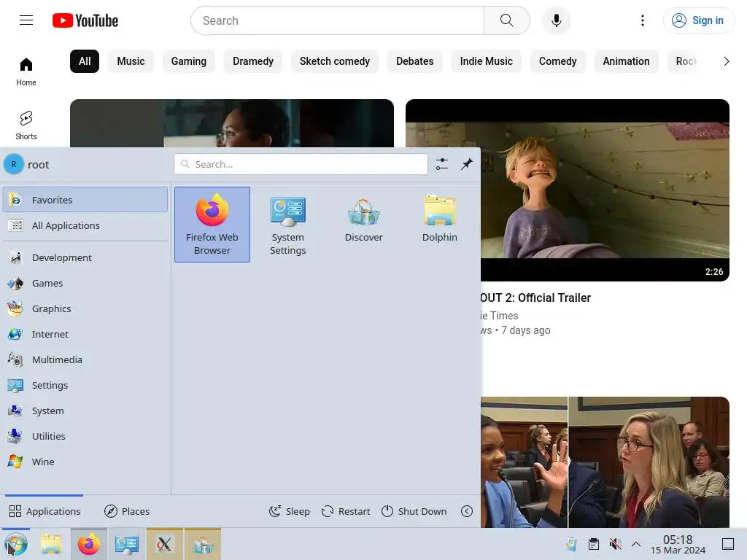This screenshot has width=747, height=560.
Task: Select All Applications category
Action: click(85, 225)
